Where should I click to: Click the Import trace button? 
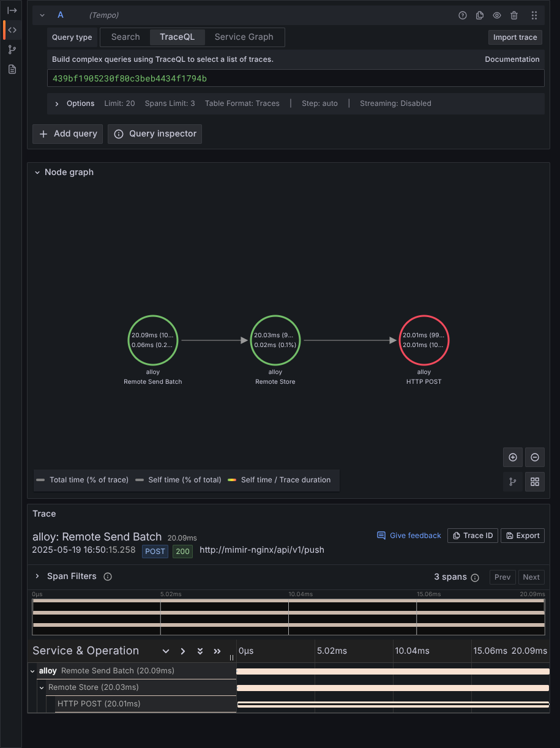tap(515, 37)
